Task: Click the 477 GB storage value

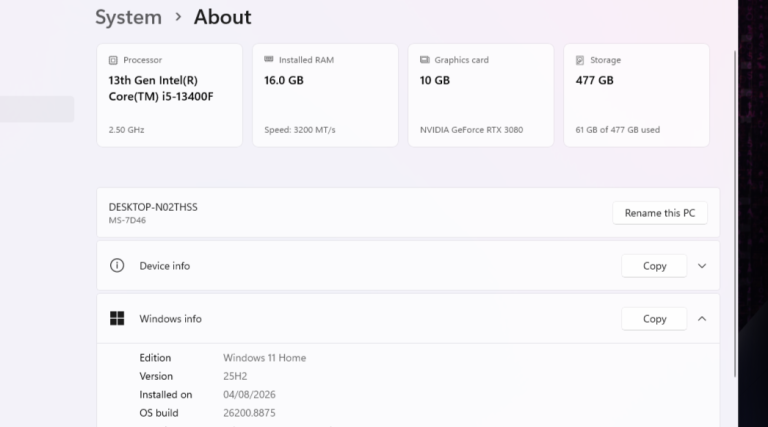Action: coord(594,80)
